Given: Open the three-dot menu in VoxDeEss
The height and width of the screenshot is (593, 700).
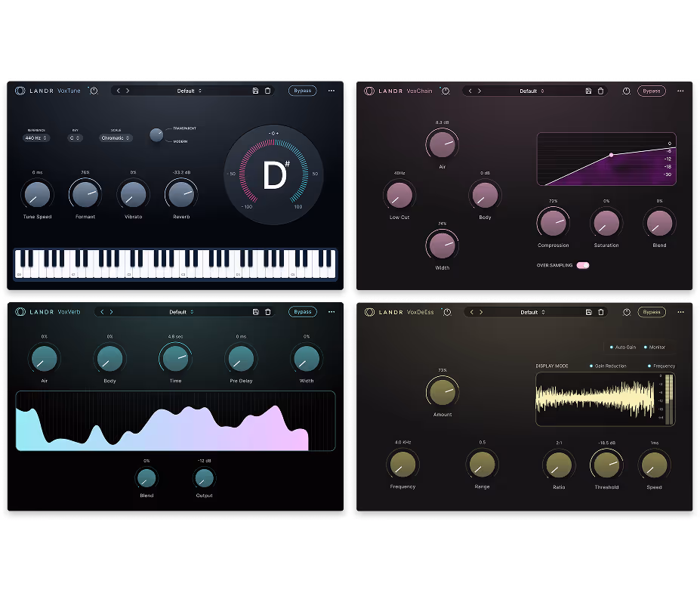Looking at the screenshot, I should pos(680,312).
